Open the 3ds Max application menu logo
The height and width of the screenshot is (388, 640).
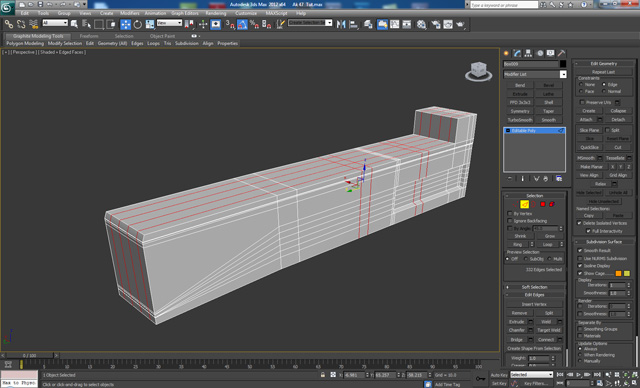coord(7,7)
